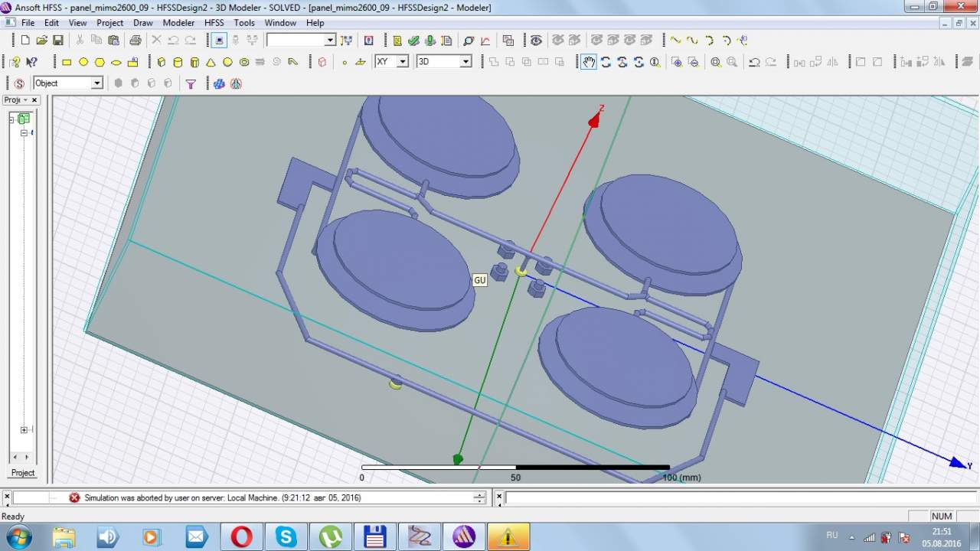
Task: Toggle the show/hide objects eye icon
Action: (536, 40)
